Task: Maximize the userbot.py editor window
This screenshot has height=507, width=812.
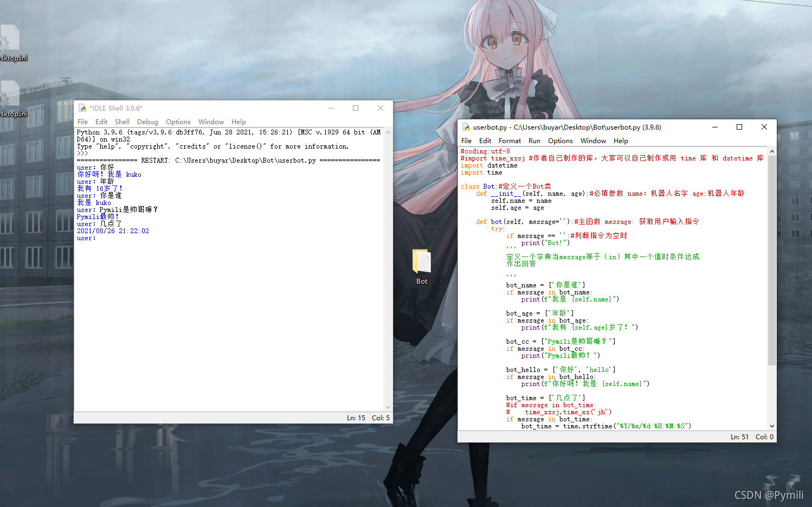Action: [x=739, y=127]
